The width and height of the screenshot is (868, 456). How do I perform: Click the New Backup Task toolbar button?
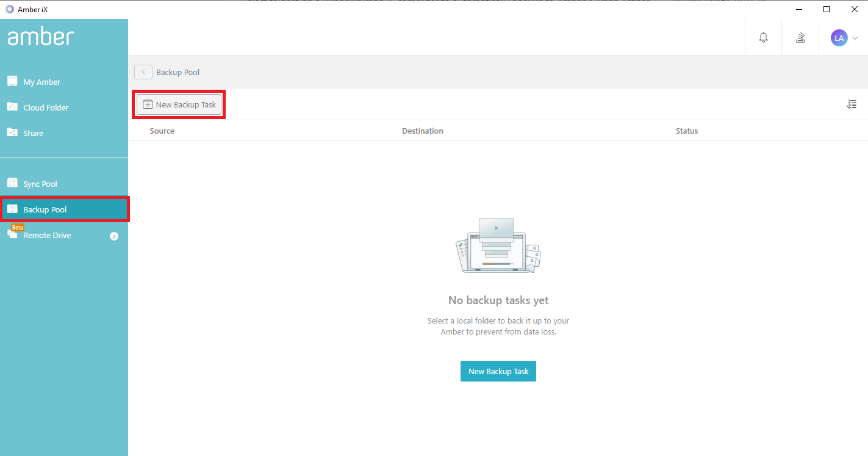[x=179, y=104]
